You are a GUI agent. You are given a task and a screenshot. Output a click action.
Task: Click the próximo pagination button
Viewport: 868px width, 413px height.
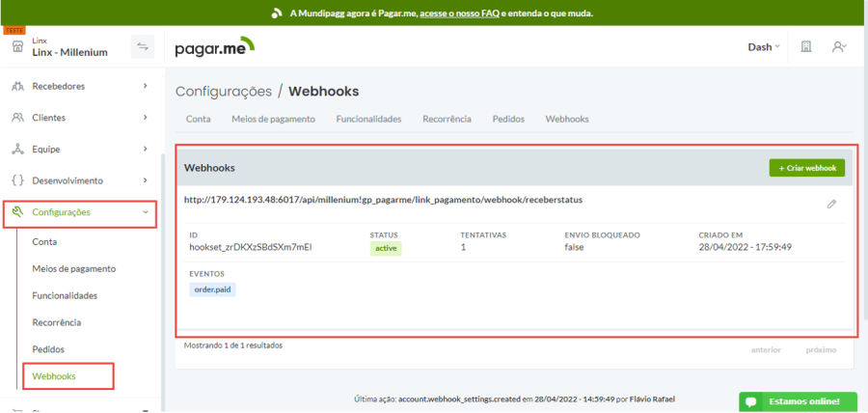(x=821, y=350)
